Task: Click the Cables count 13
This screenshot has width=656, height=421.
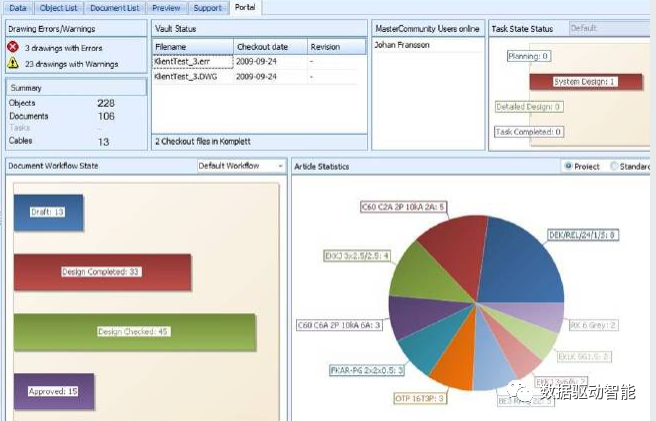Action: pyautogui.click(x=103, y=142)
